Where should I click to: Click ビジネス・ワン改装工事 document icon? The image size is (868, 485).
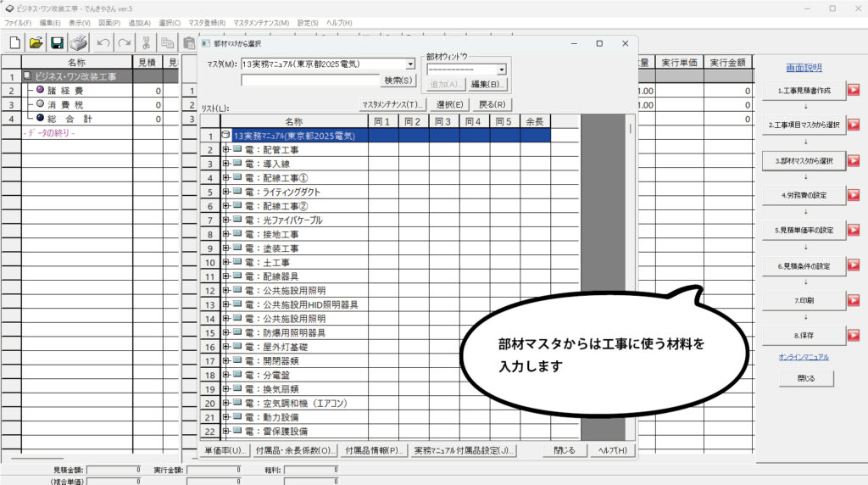pos(27,75)
